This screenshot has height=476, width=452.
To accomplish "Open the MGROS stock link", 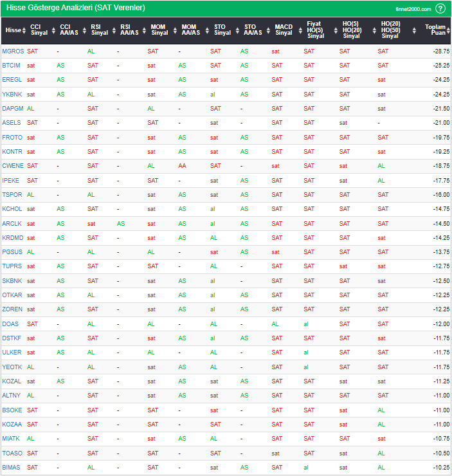I will pyautogui.click(x=12, y=51).
